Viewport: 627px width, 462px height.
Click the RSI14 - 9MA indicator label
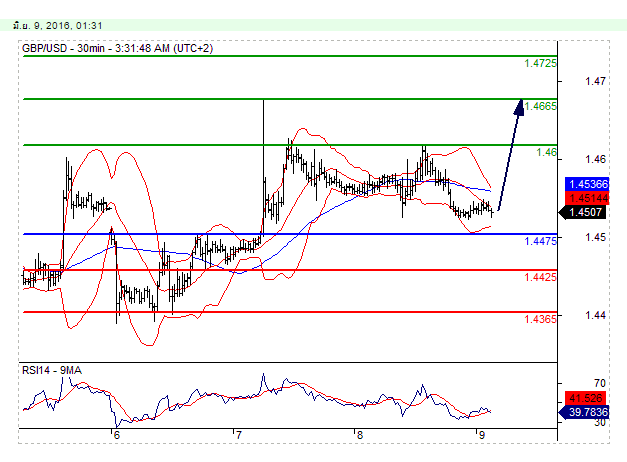point(52,370)
